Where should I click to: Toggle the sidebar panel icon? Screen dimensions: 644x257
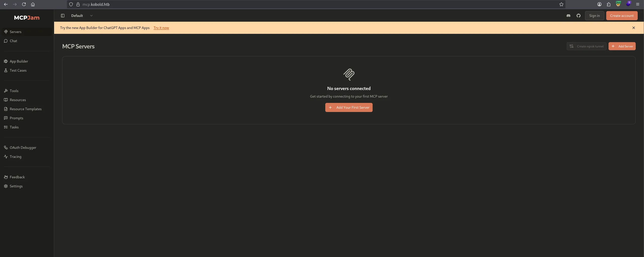point(63,16)
